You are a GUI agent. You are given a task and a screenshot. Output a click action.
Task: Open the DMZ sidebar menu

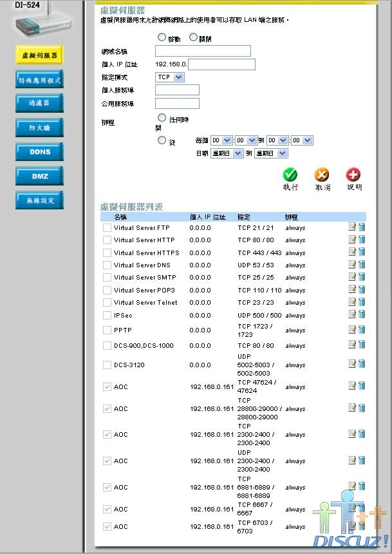click(x=39, y=176)
